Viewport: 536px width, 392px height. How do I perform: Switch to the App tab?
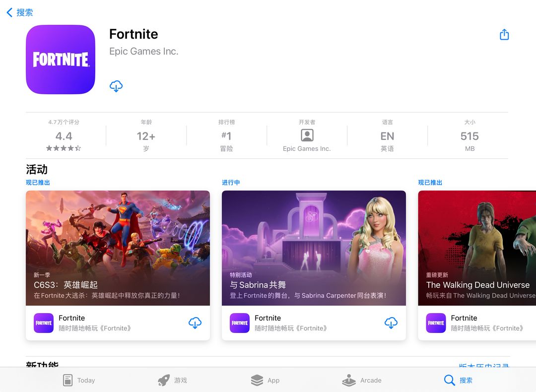(x=265, y=380)
